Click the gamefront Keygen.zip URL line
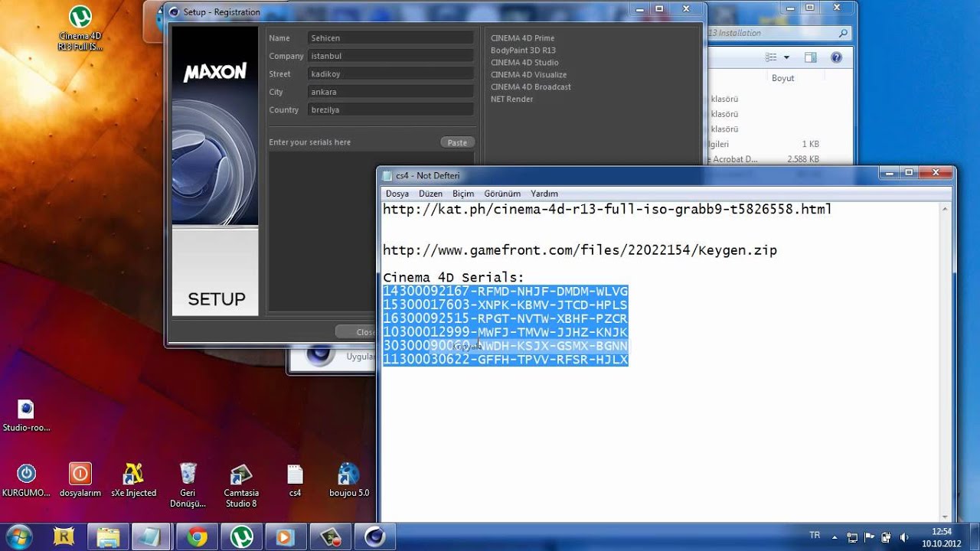Viewport: 980px width, 551px height. point(580,250)
